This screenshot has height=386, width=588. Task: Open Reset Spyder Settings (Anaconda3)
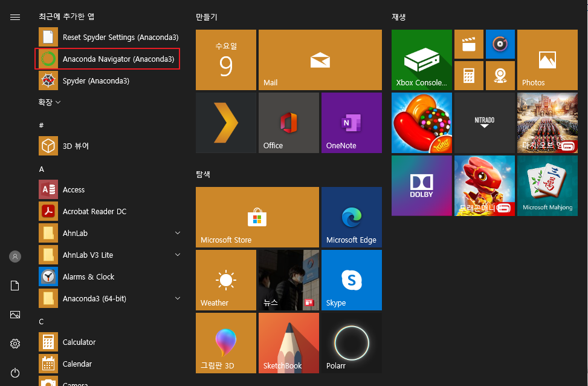109,37
